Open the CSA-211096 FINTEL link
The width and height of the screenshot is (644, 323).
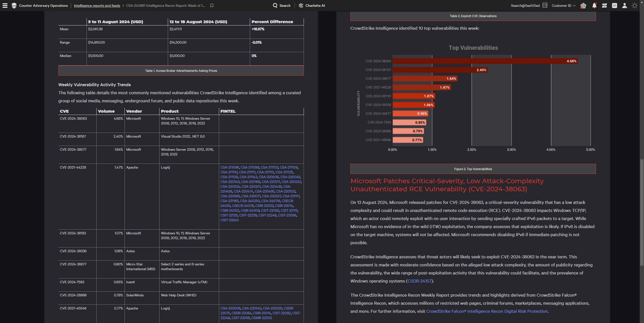229,167
